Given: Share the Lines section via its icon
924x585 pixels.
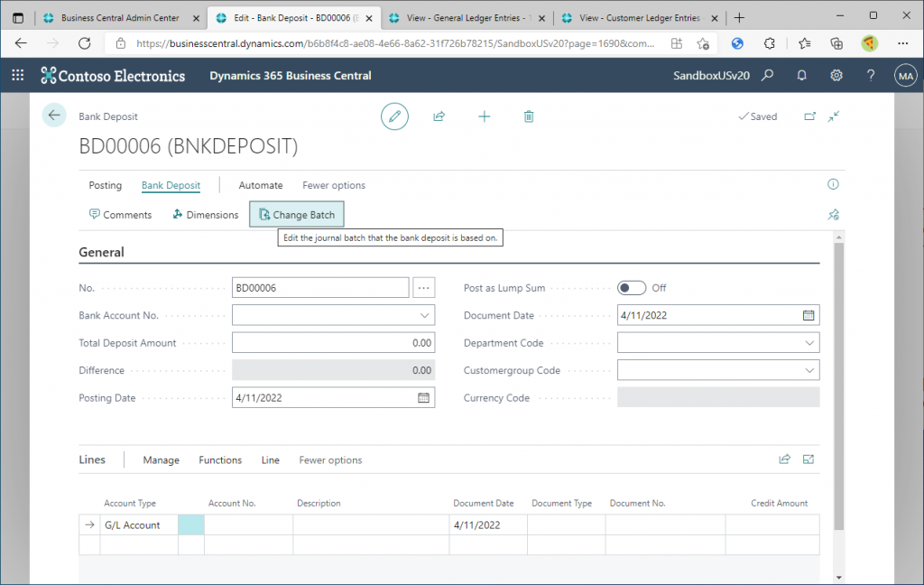Looking at the screenshot, I should (784, 460).
